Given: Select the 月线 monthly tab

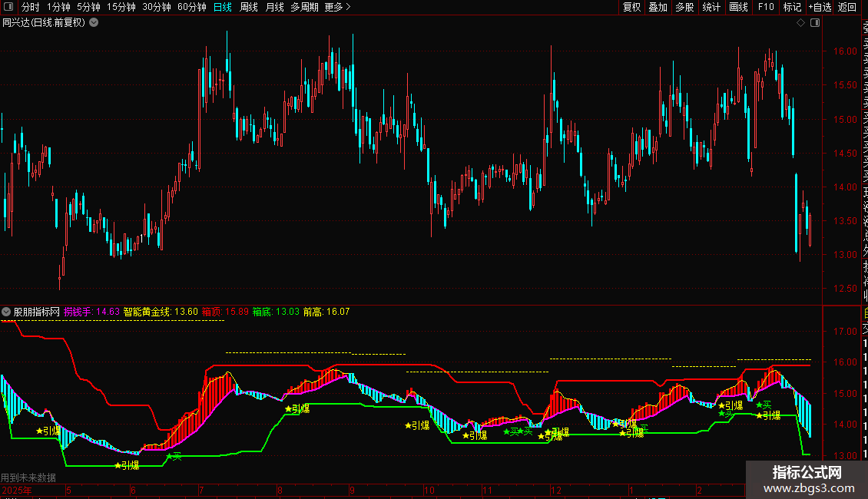Looking at the screenshot, I should tap(274, 7).
